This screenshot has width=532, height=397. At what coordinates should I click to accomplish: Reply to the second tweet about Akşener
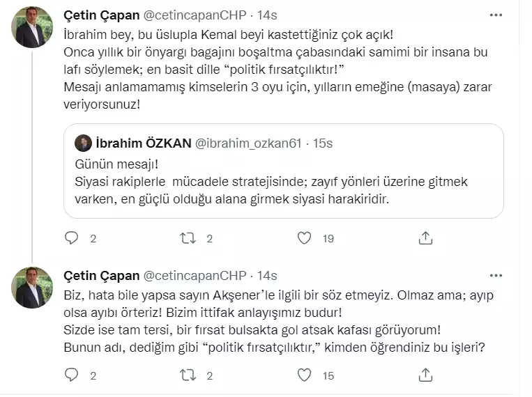pos(72,376)
